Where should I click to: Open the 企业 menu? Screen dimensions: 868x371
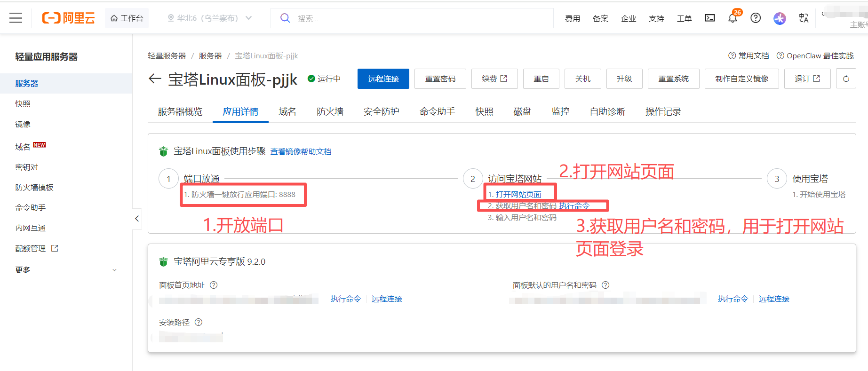point(629,18)
